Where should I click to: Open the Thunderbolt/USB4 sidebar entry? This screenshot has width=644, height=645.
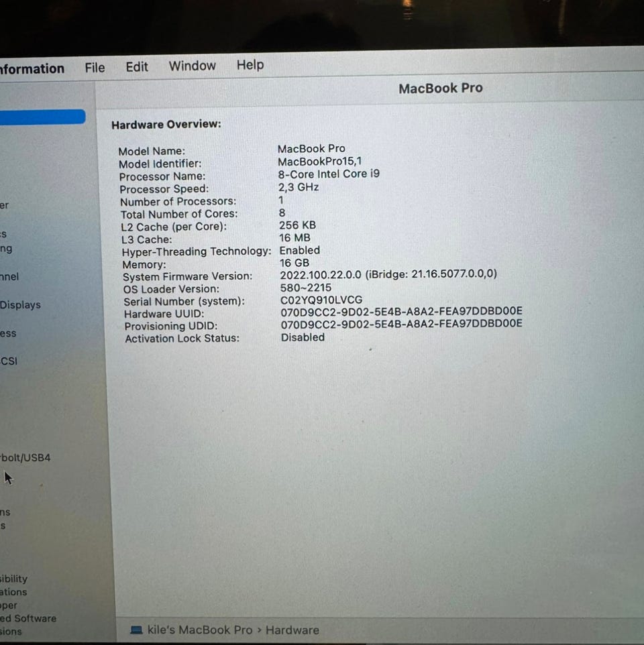25,457
